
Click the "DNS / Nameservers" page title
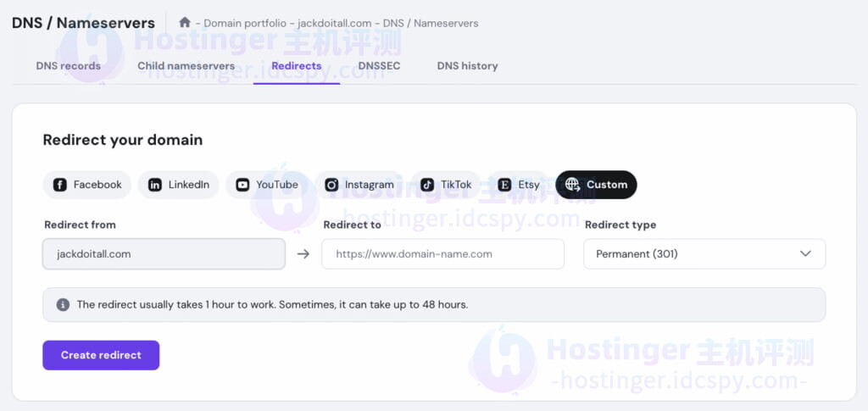coord(84,23)
